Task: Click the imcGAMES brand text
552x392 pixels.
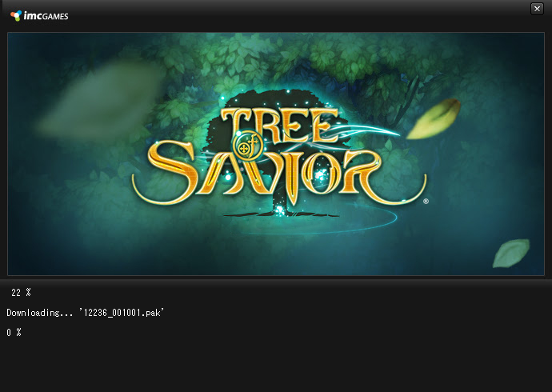Action: [46, 16]
